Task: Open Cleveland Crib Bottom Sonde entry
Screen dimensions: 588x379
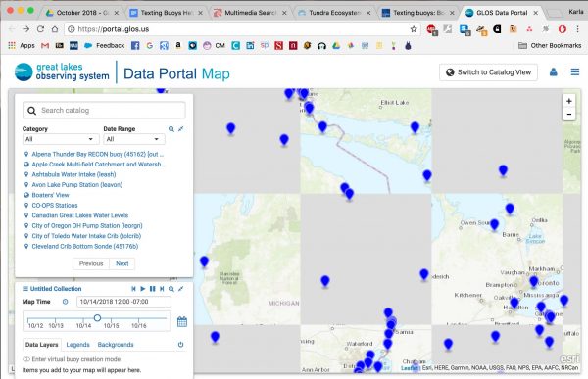Action: (x=85, y=246)
